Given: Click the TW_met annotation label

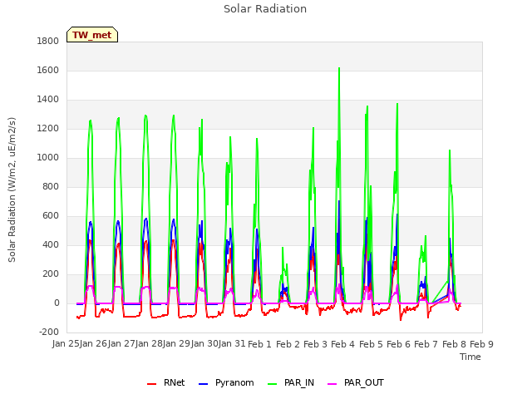Looking at the screenshot, I should 92,35.
